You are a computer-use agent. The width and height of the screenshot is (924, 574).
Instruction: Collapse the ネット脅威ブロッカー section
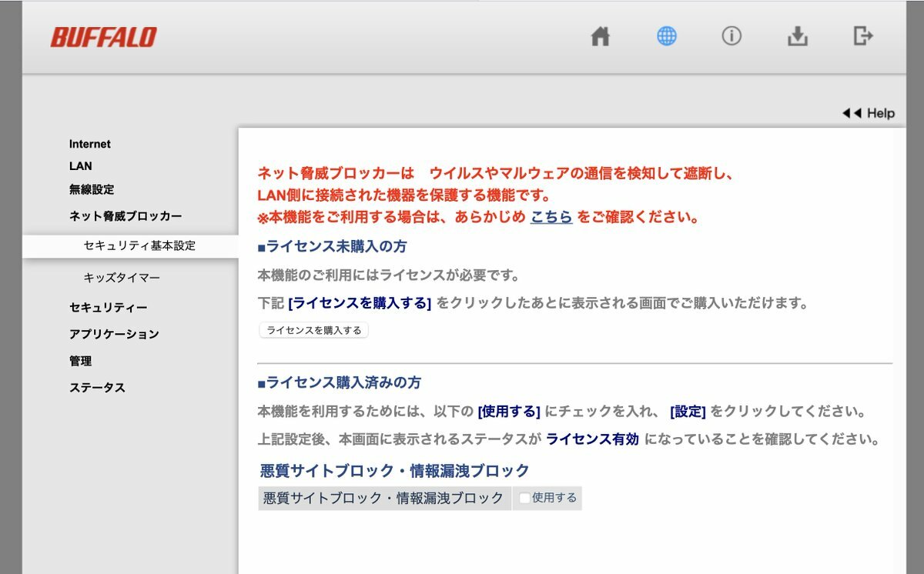point(126,216)
